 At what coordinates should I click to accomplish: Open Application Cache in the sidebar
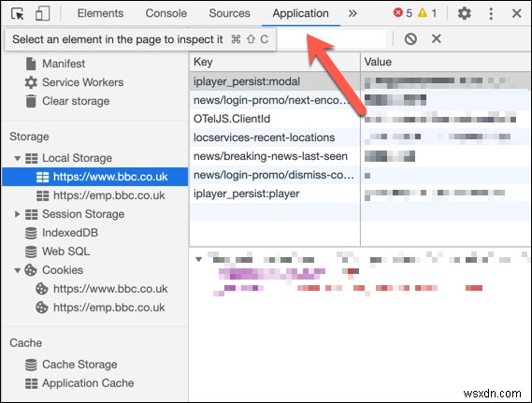tap(88, 383)
